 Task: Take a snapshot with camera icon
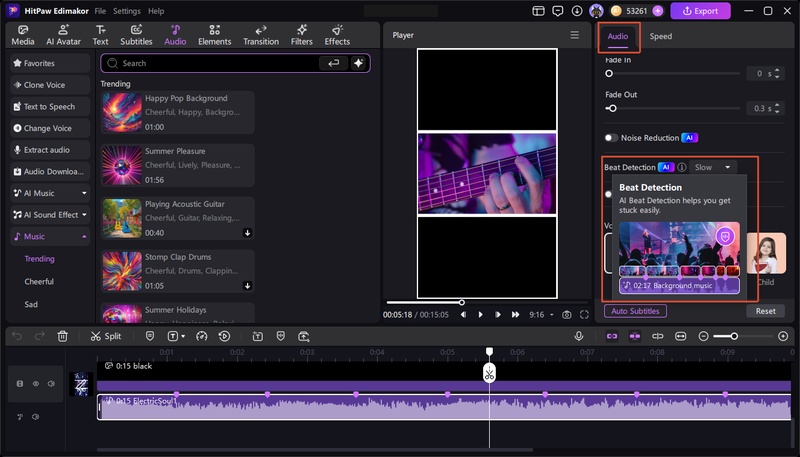point(566,315)
